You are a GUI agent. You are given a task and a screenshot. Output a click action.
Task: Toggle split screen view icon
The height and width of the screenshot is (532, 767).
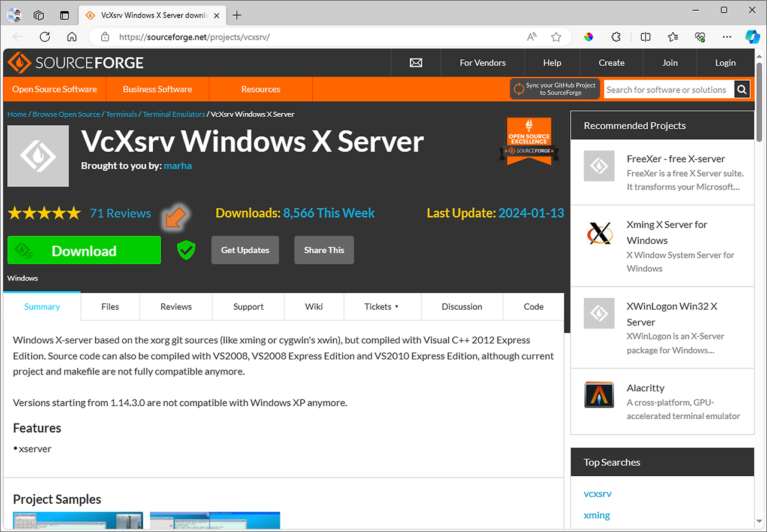point(645,37)
